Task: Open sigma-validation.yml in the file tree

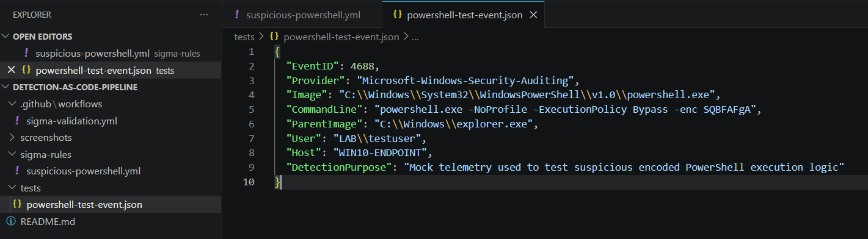Action: pos(71,121)
